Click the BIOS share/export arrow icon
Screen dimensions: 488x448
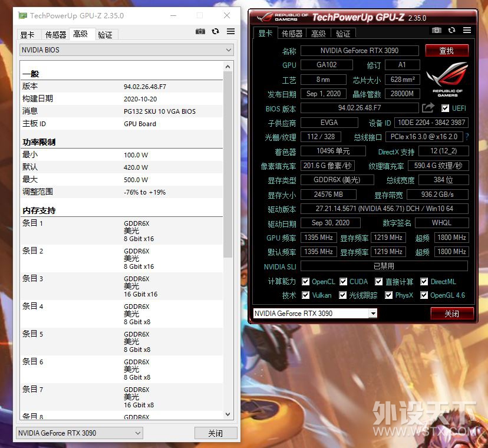(428, 108)
